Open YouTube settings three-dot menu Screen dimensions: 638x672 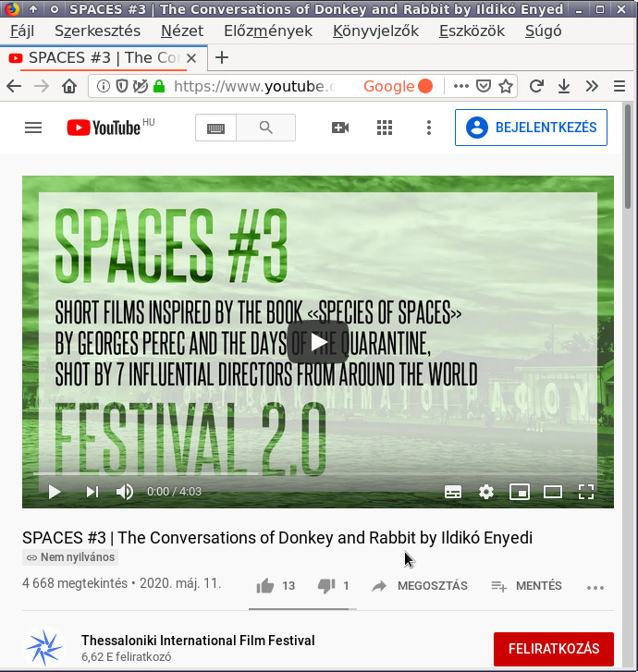[429, 128]
